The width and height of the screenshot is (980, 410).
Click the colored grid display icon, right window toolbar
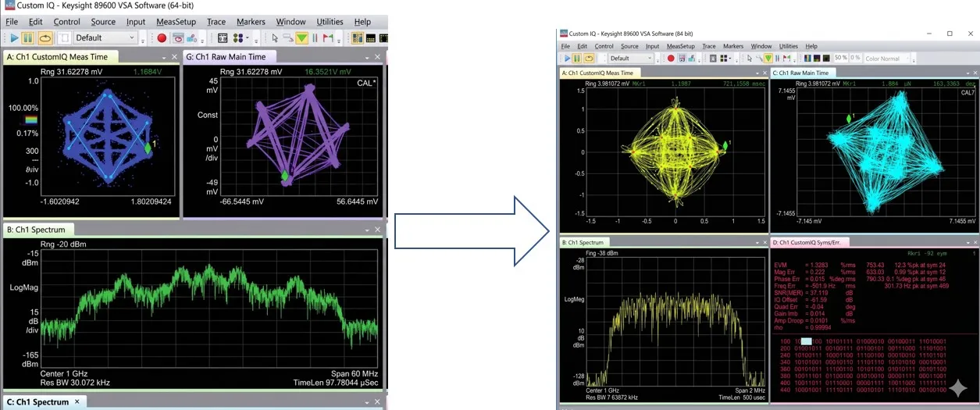[807, 58]
